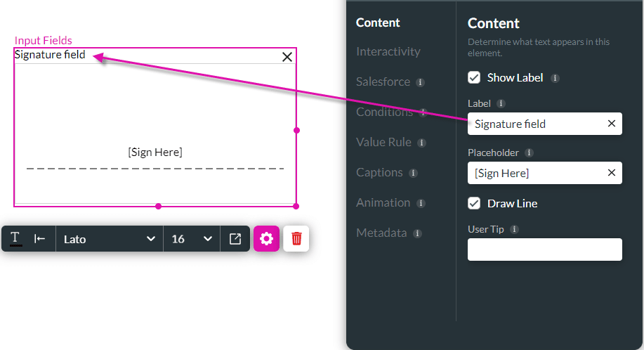Click the User Tip input field

point(544,249)
